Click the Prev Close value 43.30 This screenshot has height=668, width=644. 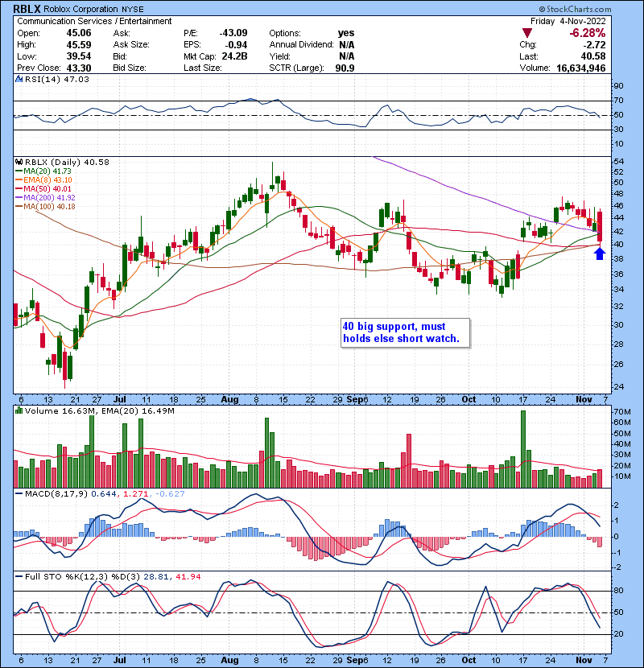[78, 68]
